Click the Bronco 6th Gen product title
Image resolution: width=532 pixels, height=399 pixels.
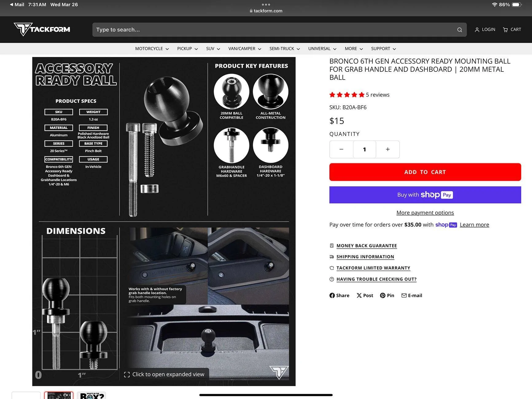(x=420, y=69)
